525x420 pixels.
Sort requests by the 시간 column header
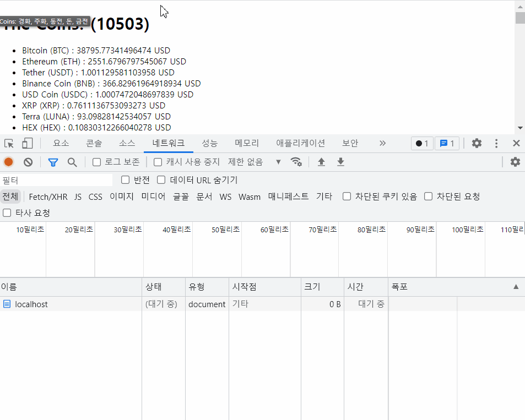pyautogui.click(x=366, y=287)
